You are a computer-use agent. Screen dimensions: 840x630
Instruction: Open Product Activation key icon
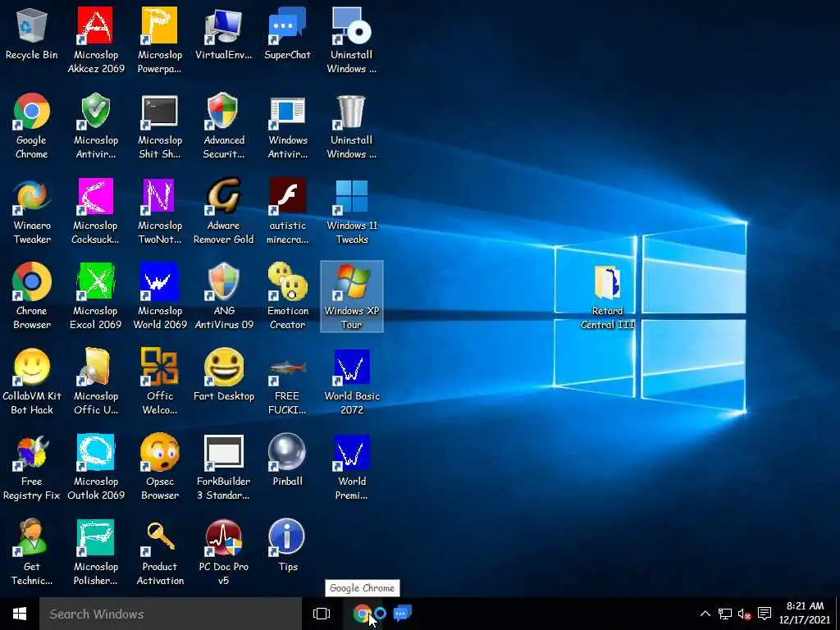click(x=160, y=552)
